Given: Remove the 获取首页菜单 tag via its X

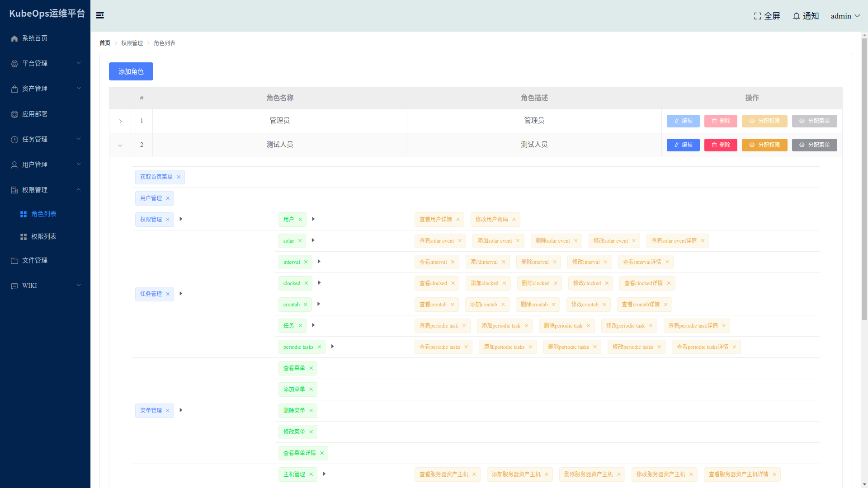Looking at the screenshot, I should (x=179, y=177).
